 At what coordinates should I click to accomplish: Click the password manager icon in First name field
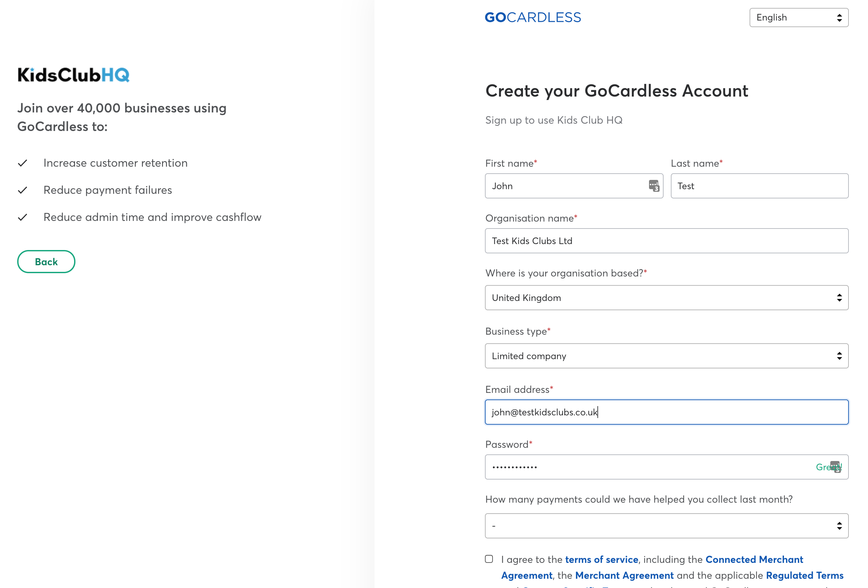654,186
